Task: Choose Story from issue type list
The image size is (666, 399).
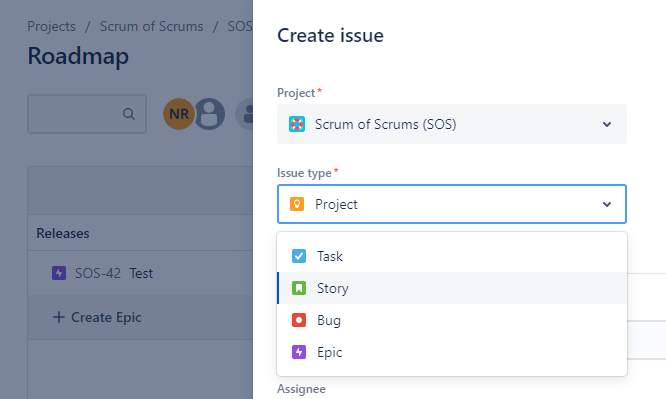Action: click(x=452, y=288)
